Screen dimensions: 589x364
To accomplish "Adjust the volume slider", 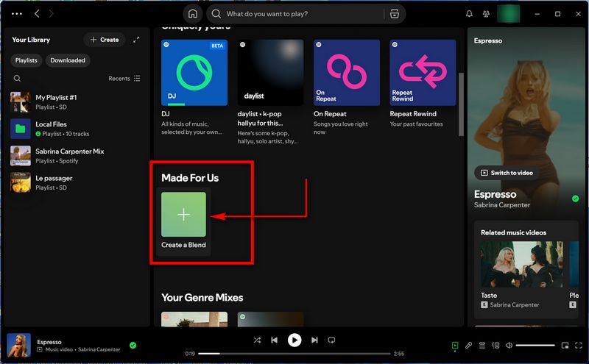I will (535, 345).
